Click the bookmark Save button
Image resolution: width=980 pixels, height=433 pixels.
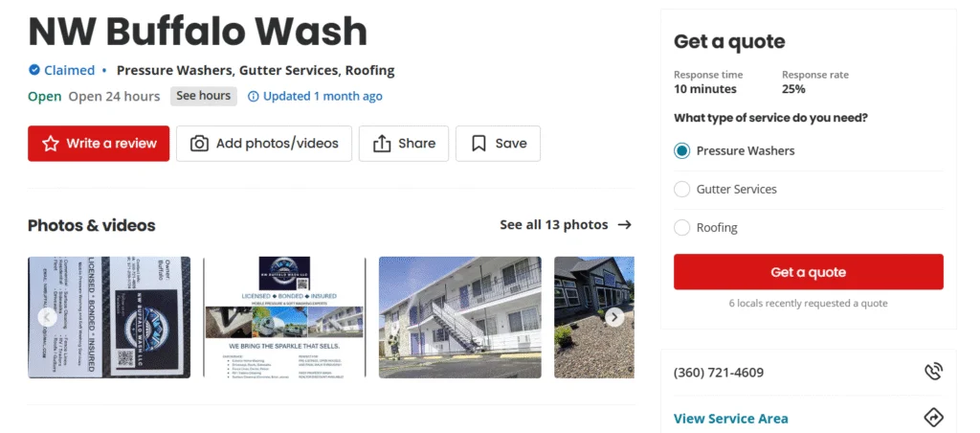498,144
